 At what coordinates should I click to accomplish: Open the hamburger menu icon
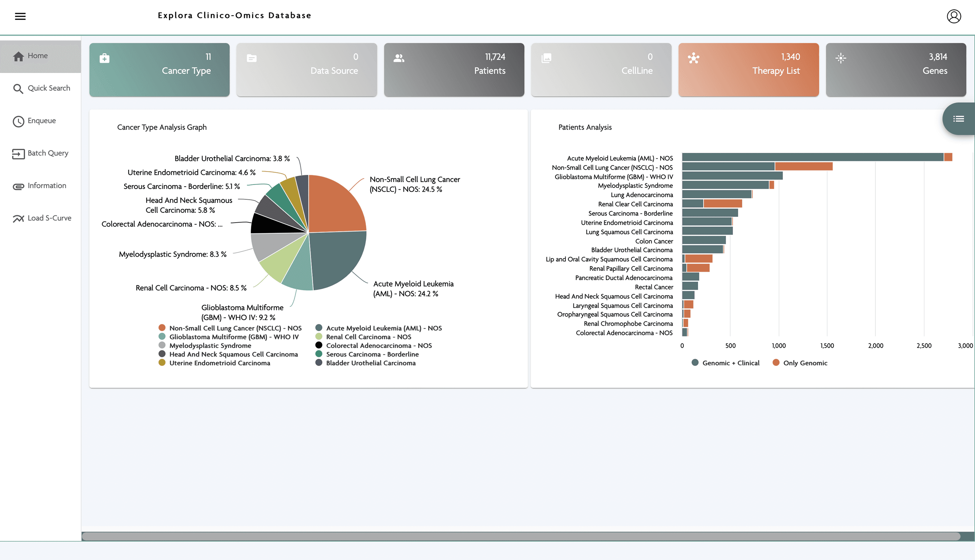(20, 16)
